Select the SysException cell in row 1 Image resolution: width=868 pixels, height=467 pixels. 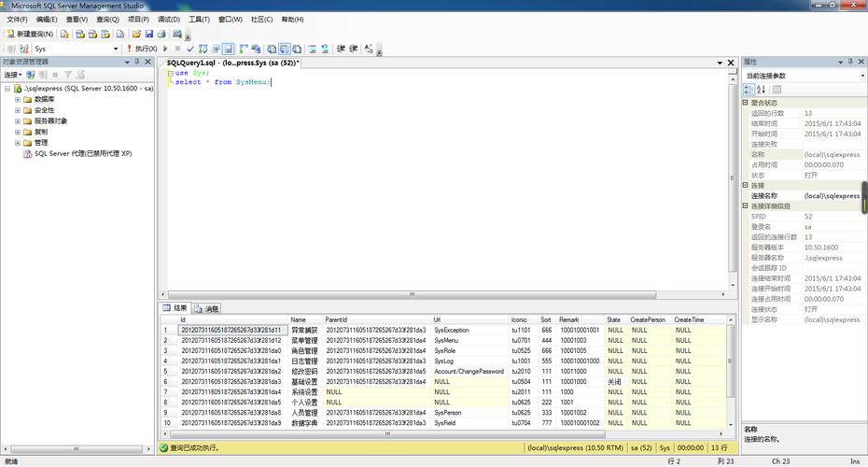point(470,330)
